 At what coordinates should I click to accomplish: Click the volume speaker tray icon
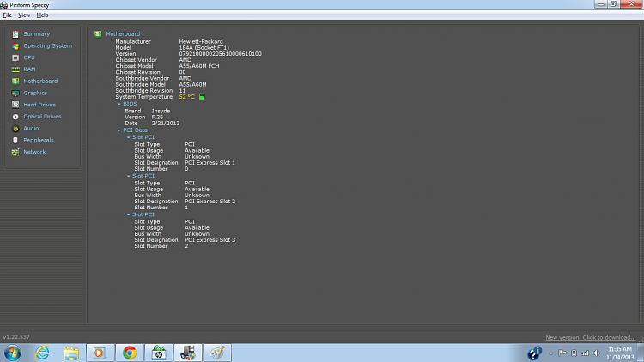597,353
